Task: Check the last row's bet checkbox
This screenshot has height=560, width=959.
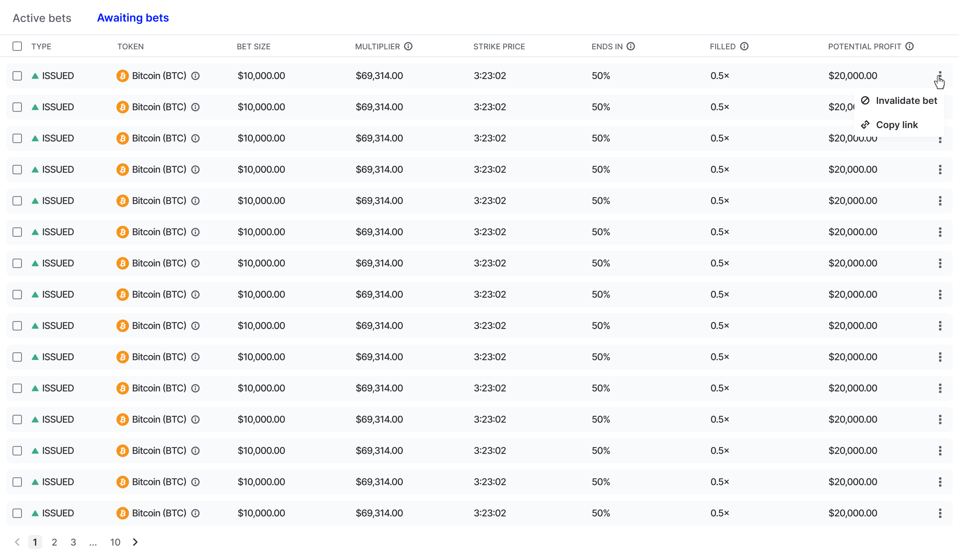Action: click(17, 513)
